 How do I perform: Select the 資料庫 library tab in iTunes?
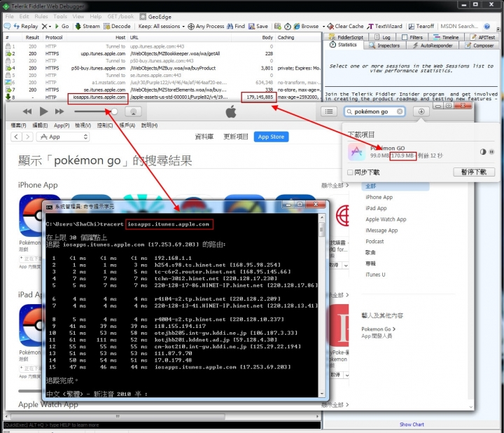(x=204, y=137)
